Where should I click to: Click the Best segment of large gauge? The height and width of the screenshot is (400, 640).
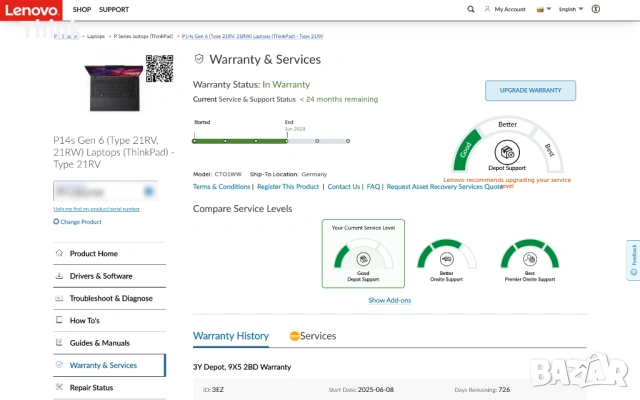point(549,150)
